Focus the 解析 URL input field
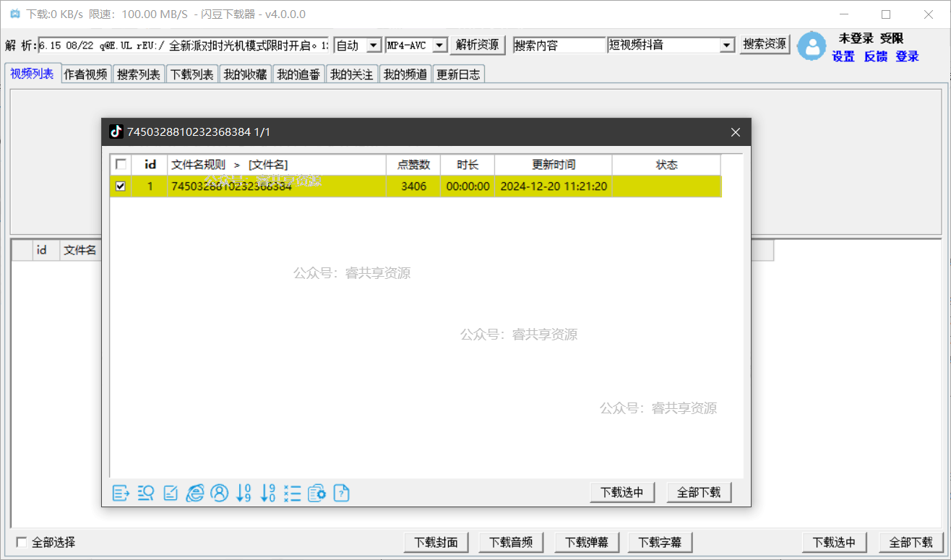 coord(184,46)
